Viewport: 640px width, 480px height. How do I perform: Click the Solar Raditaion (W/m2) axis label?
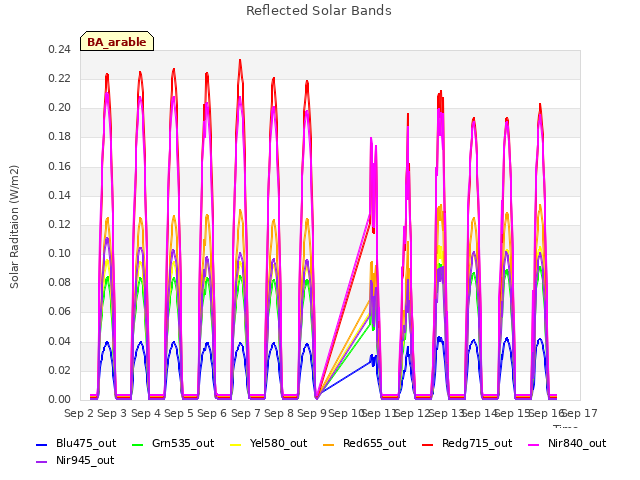tap(14, 227)
